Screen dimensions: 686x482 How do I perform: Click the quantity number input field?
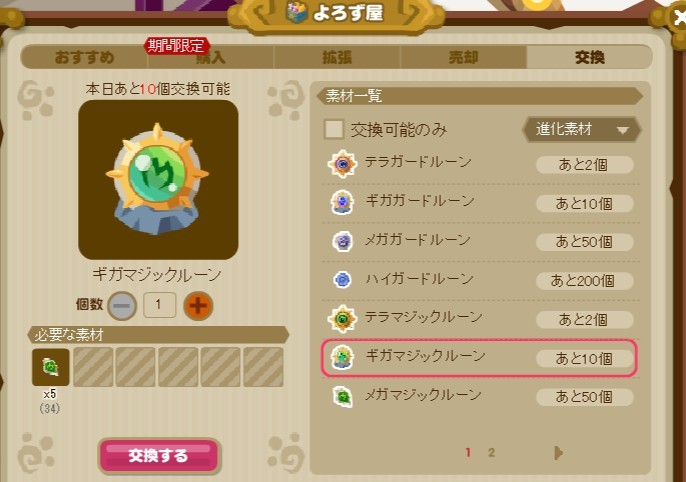click(x=160, y=305)
